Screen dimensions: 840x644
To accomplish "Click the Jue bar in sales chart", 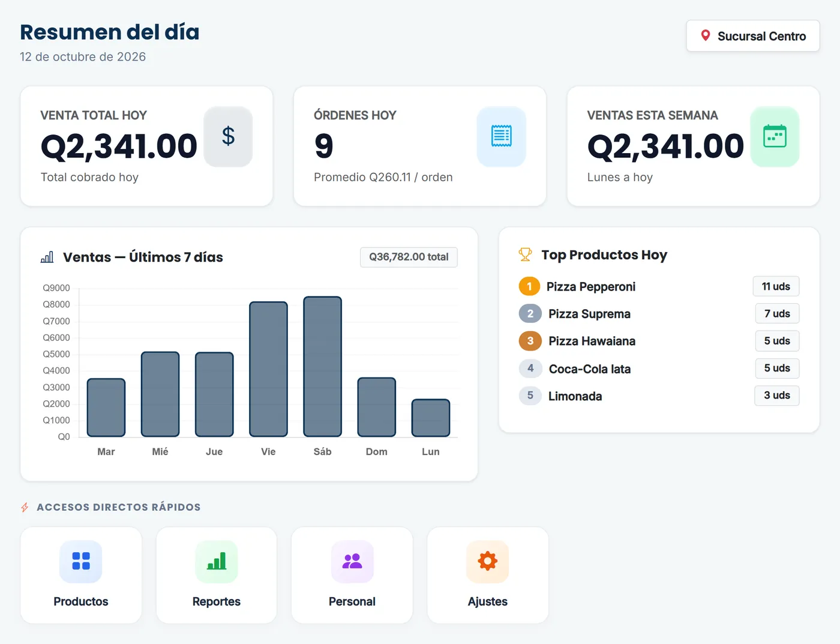I will 214,394.
